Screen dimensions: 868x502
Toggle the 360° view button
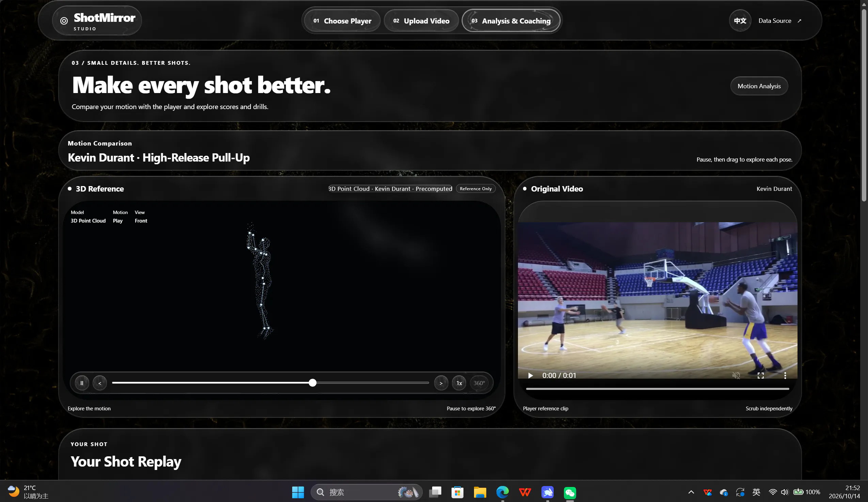pos(479,383)
